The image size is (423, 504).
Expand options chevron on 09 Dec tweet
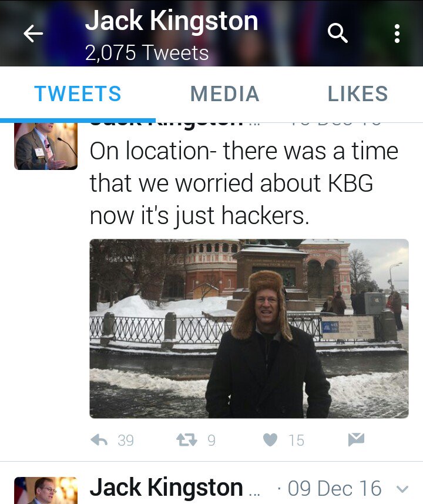pos(402,489)
